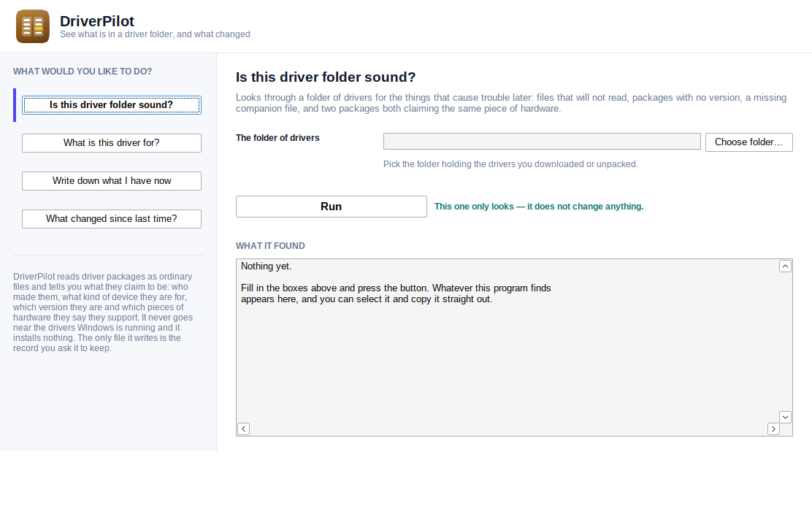
Task: Click 'See what is in a driver folder' subtitle
Action: tap(155, 34)
